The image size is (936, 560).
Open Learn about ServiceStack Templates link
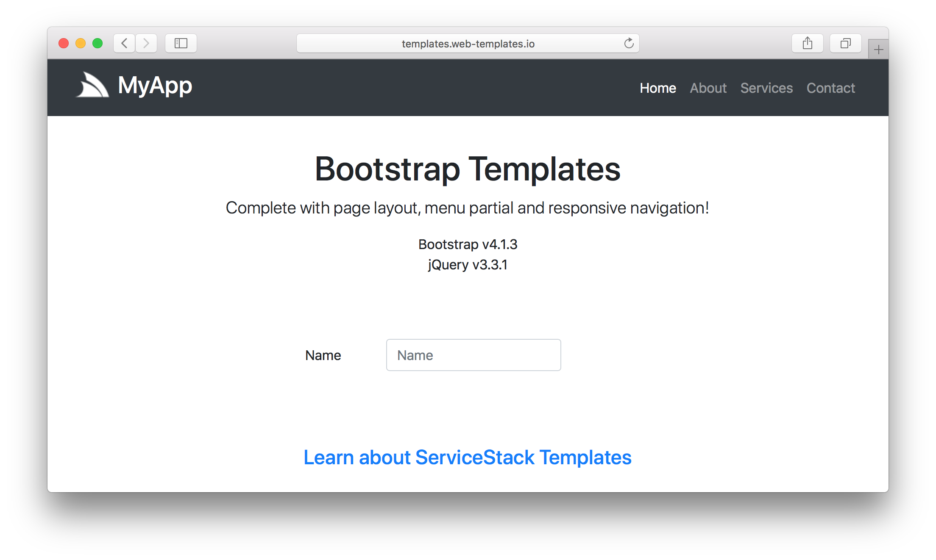click(467, 457)
